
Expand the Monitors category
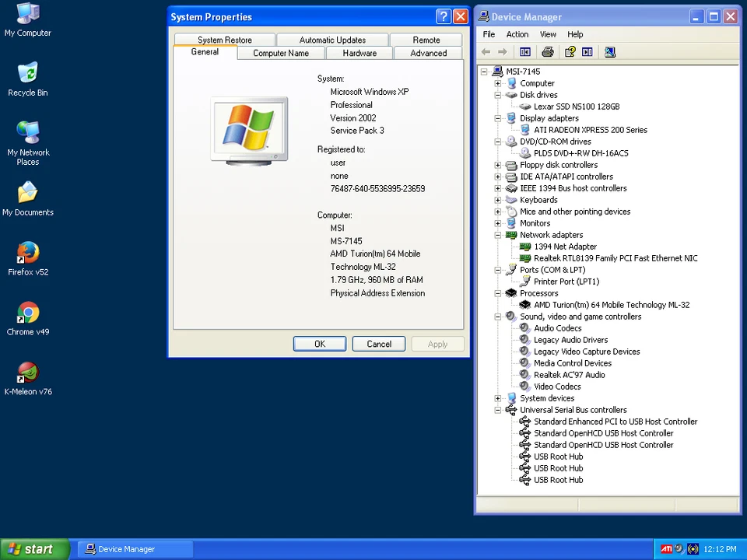[498, 223]
